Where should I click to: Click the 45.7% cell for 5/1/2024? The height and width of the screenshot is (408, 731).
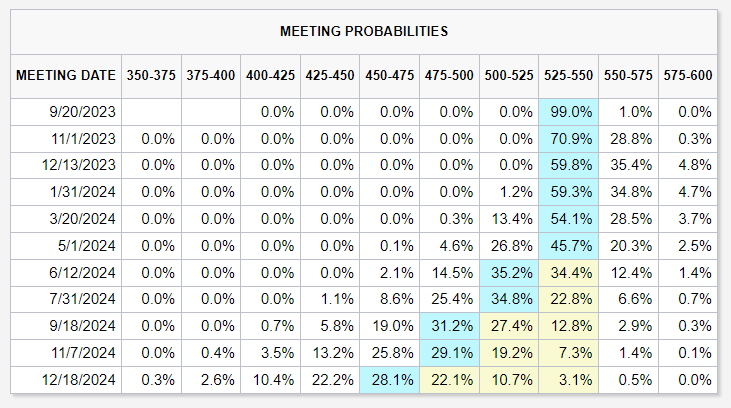568,246
